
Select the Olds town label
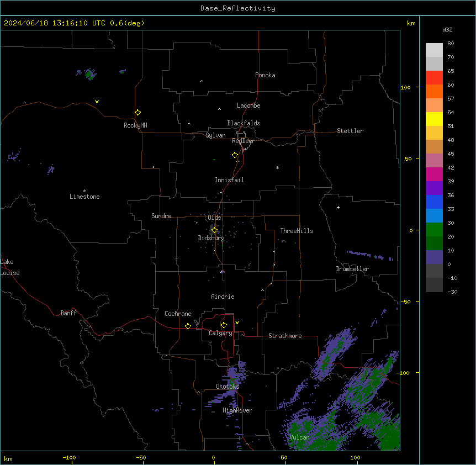(214, 218)
